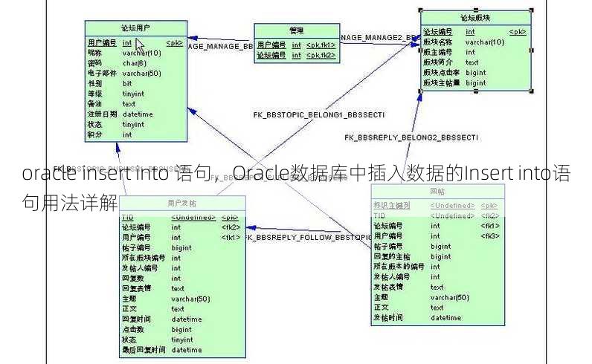The width and height of the screenshot is (592, 364).
Task: Click top-right selection handle of 论坛版块 table
Action: point(532,10)
